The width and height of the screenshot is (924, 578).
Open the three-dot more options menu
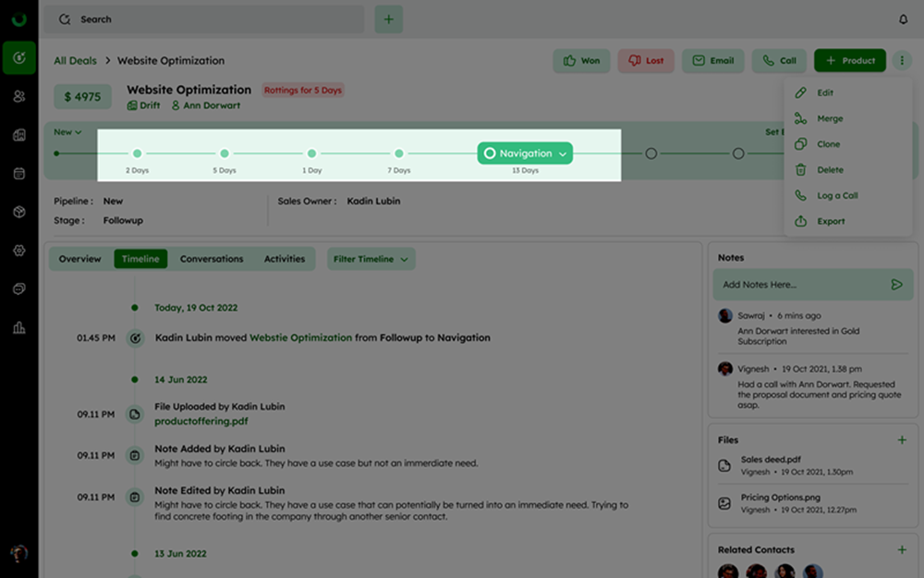pos(902,60)
